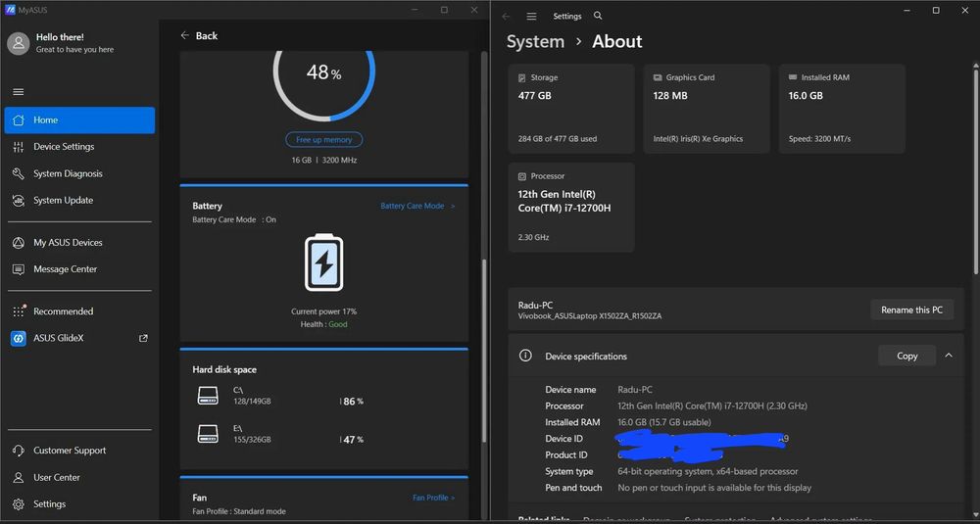Click the Customer Support headset icon
The height and width of the screenshot is (524, 980).
18,451
